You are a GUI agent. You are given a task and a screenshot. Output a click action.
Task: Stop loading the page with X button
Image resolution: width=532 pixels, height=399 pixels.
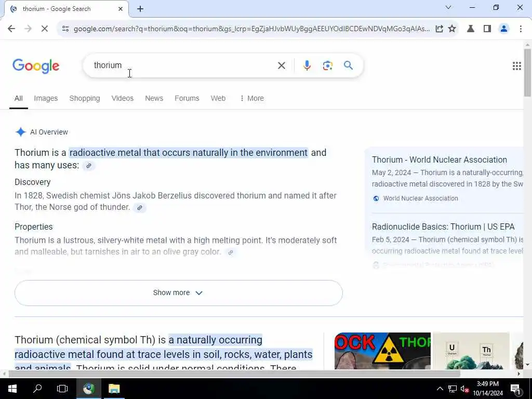pos(45,29)
